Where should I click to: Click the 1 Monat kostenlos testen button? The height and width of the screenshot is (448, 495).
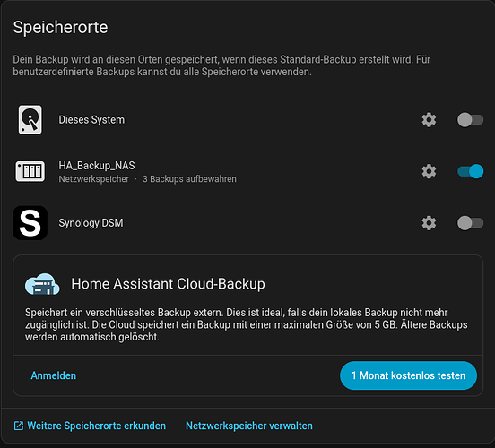pos(408,375)
